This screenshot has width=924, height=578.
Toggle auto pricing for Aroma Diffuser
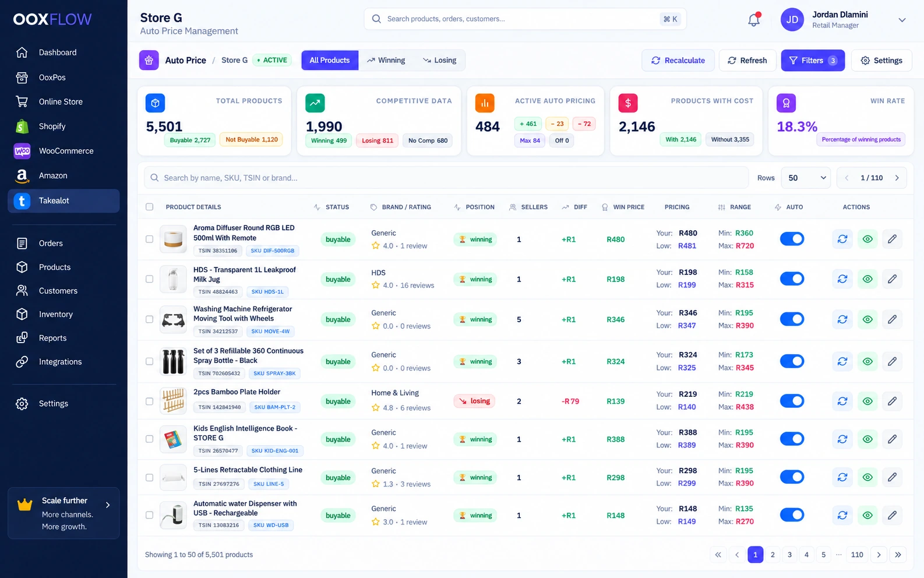click(x=792, y=239)
